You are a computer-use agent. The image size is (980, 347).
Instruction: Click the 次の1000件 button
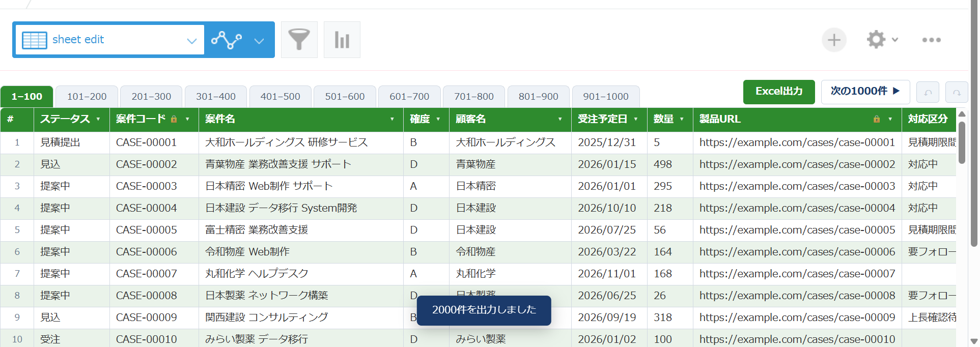[865, 92]
